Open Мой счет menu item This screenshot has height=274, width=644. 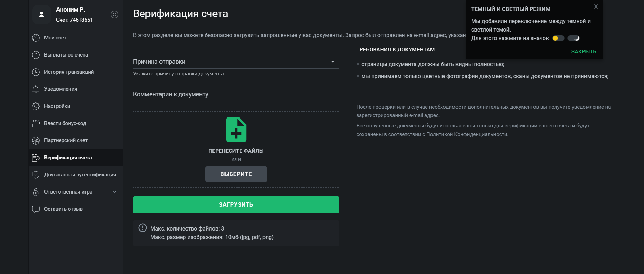[x=55, y=38]
